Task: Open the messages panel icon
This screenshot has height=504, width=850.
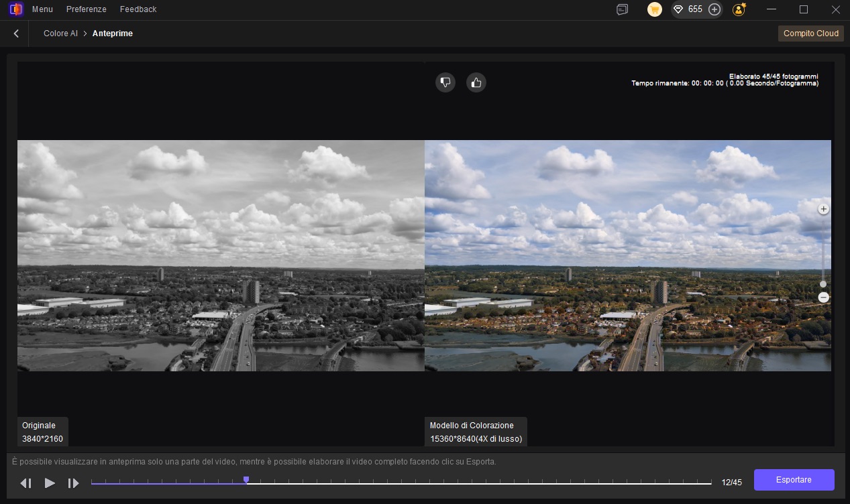Action: [623, 9]
